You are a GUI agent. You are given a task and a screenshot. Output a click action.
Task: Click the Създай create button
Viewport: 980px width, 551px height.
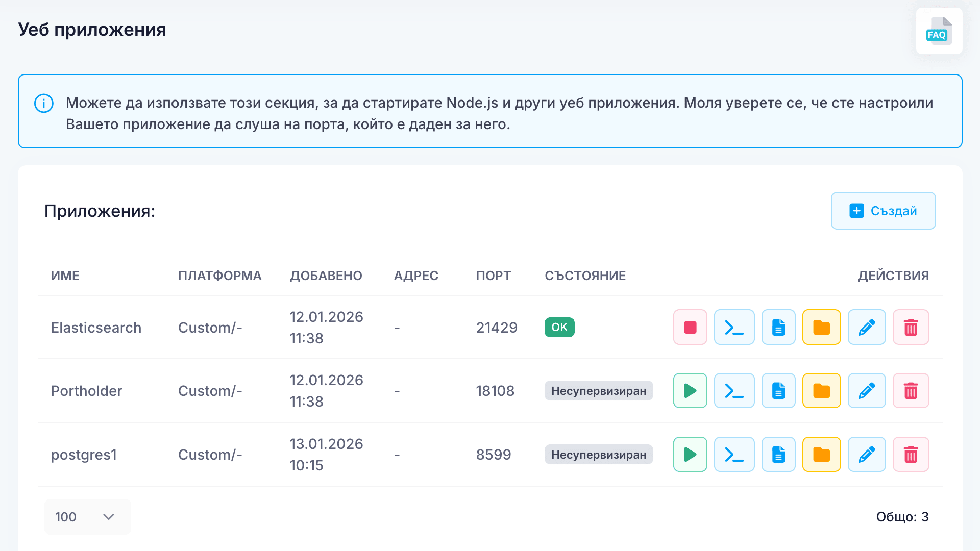pyautogui.click(x=883, y=211)
